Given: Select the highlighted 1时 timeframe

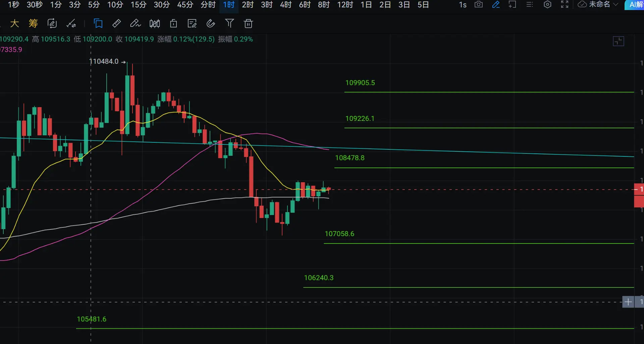Looking at the screenshot, I should [x=229, y=5].
